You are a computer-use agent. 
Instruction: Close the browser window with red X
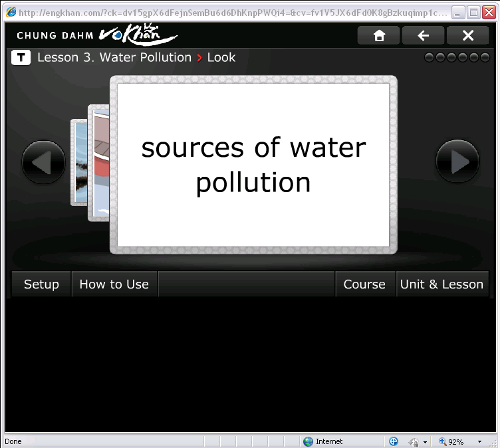click(489, 13)
